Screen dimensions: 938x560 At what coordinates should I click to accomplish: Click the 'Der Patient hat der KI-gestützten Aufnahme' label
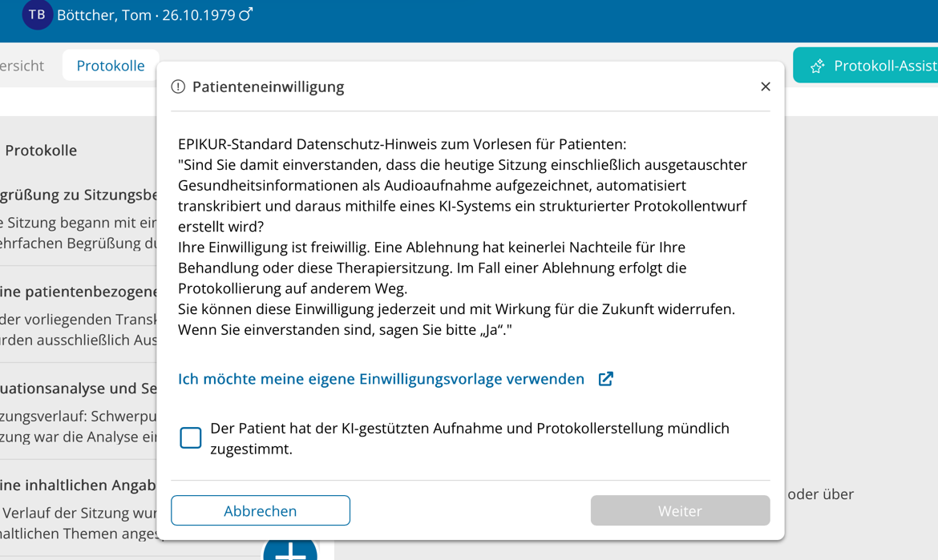(470, 438)
